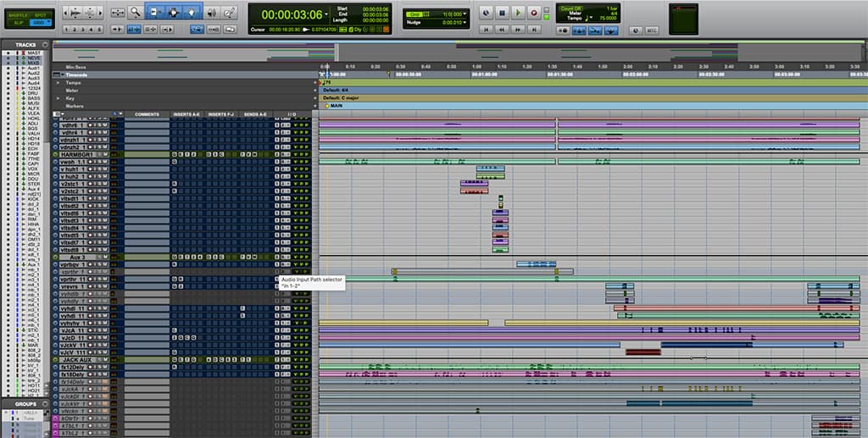Click the tempo value 75.0000 field
The height and width of the screenshot is (438, 868).
click(608, 19)
